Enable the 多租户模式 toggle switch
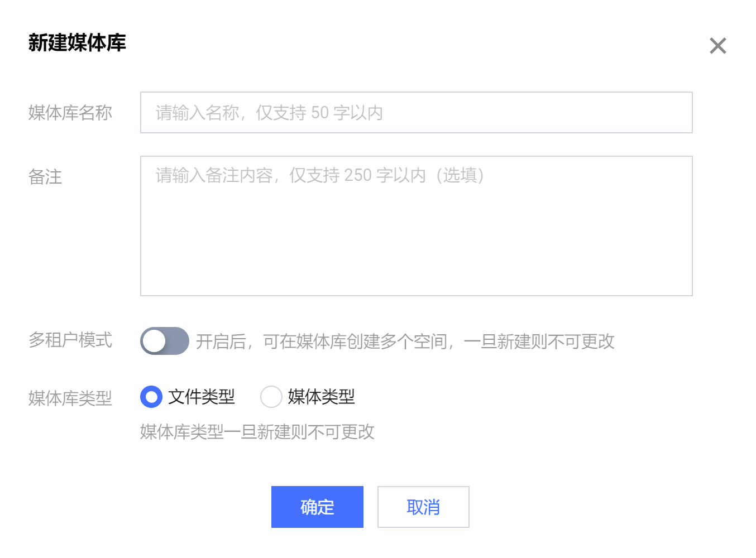The width and height of the screenshot is (756, 558). pyautogui.click(x=165, y=341)
